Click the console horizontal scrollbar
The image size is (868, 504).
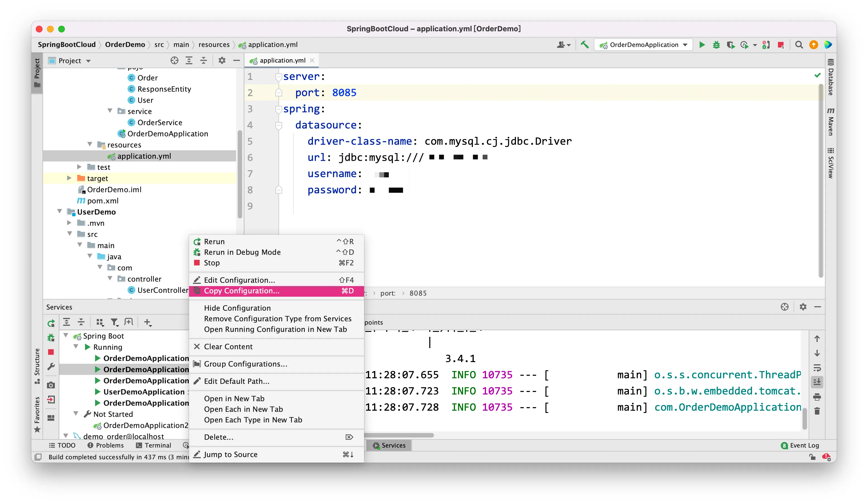pyautogui.click(x=399, y=436)
